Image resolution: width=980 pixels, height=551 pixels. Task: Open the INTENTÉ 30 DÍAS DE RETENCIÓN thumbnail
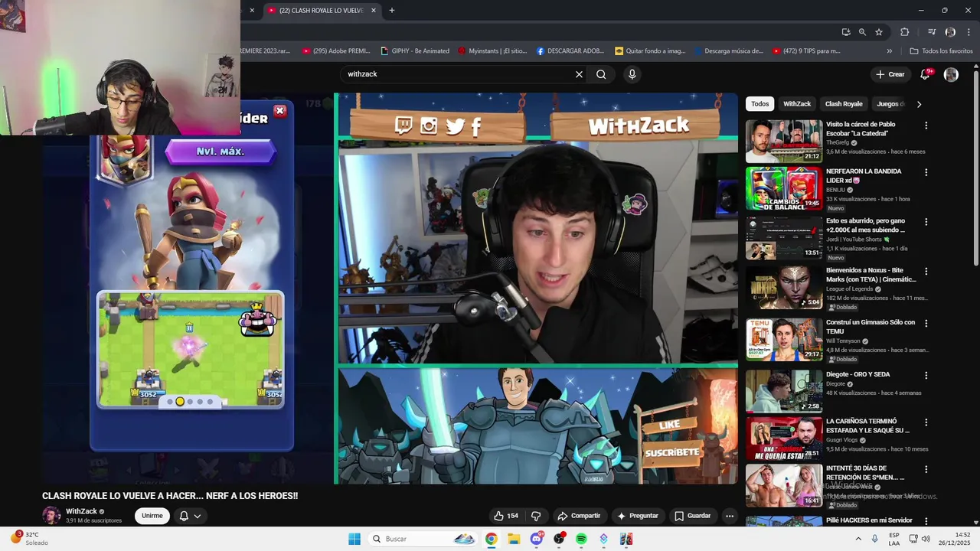click(x=784, y=485)
